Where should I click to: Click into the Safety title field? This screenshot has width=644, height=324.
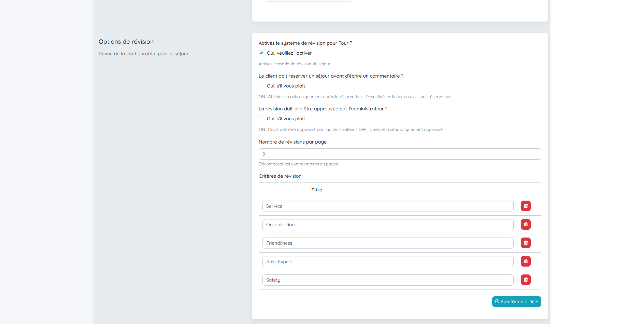[388, 280]
